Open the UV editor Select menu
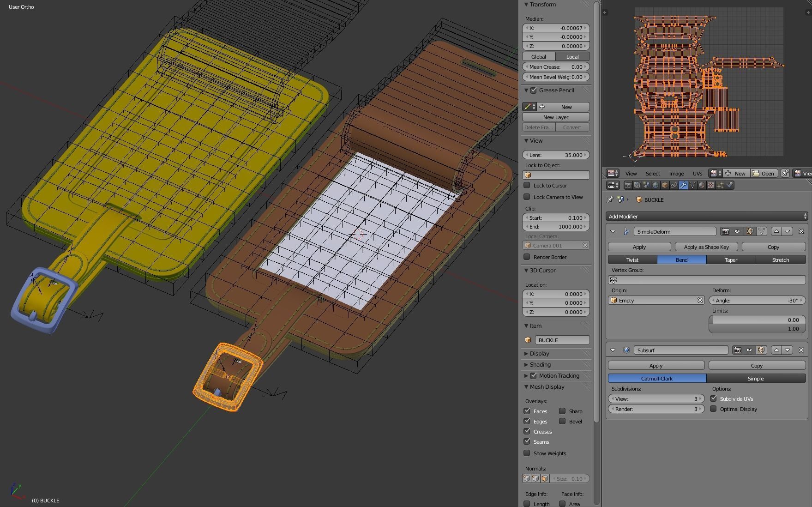This screenshot has width=812, height=507. 653,174
